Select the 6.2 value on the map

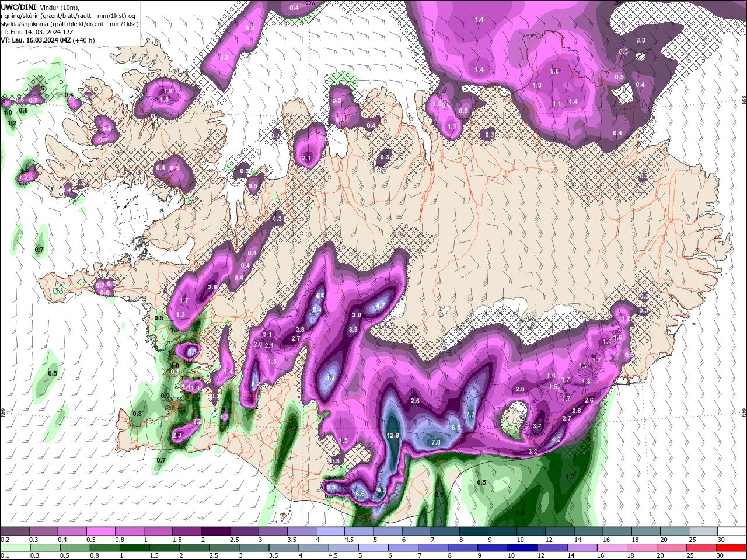(x=255, y=384)
